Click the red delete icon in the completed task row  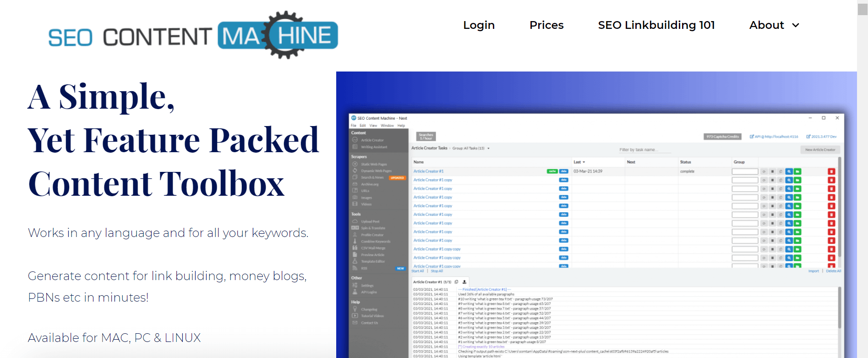(x=831, y=171)
